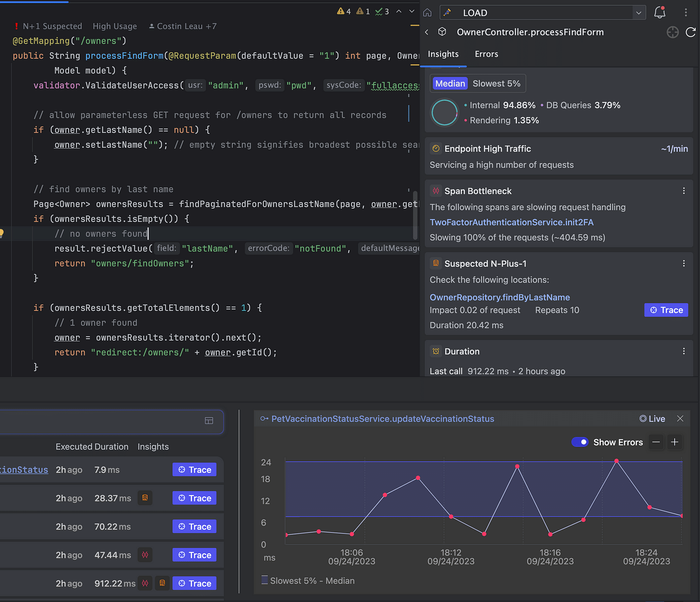Viewport: 700px width, 602px height.
Task: Click the Duration alarm clock icon
Action: (x=436, y=351)
